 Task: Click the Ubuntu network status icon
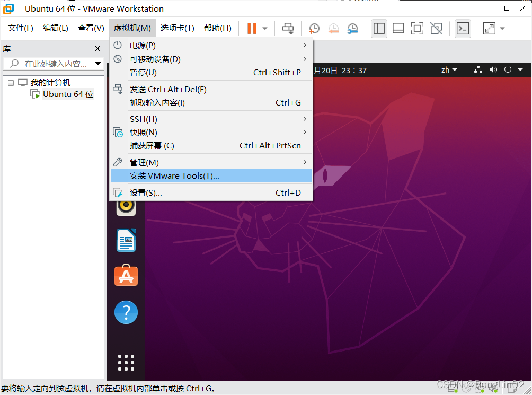pyautogui.click(x=478, y=69)
